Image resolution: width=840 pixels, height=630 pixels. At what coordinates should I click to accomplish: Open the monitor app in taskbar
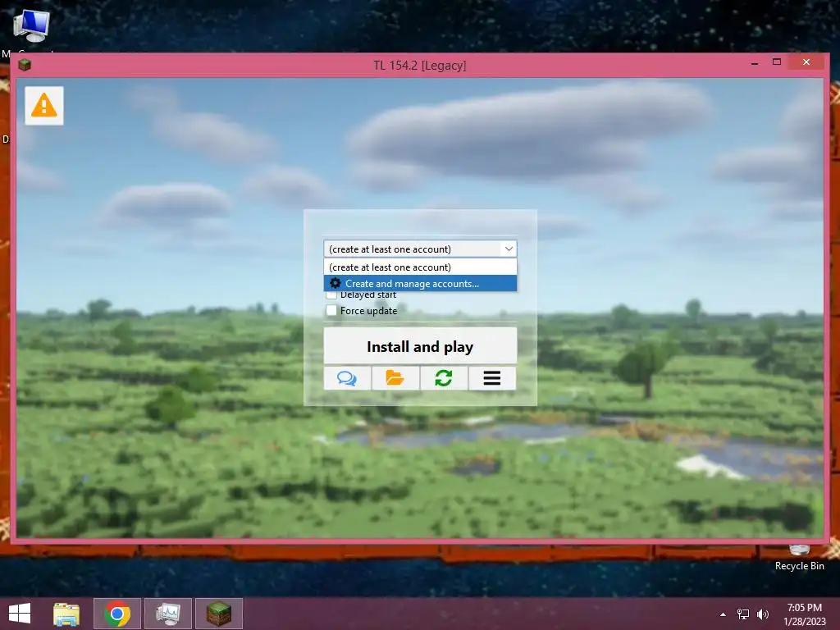click(168, 614)
